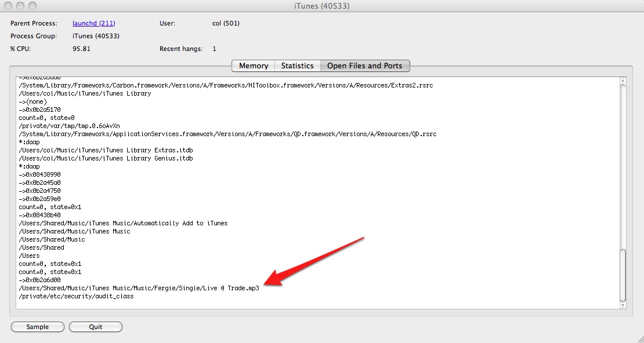Click the line ending in QD.rsrc
644x343 pixels.
pos(227,134)
